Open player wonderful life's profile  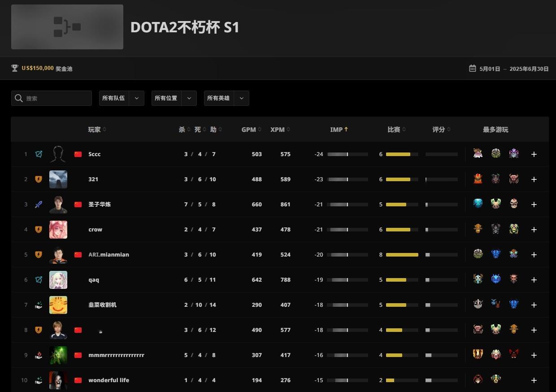[109, 380]
